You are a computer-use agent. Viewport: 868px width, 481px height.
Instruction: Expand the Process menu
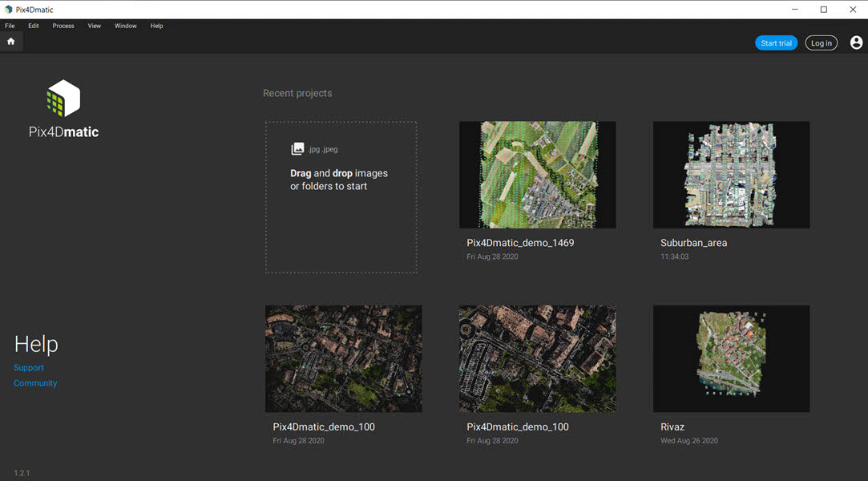tap(63, 26)
